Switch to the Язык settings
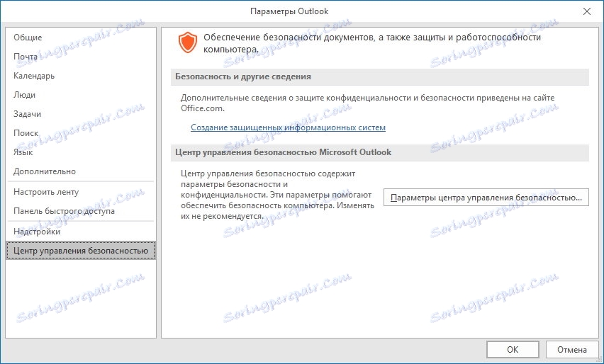This screenshot has width=604, height=364. 81,152
